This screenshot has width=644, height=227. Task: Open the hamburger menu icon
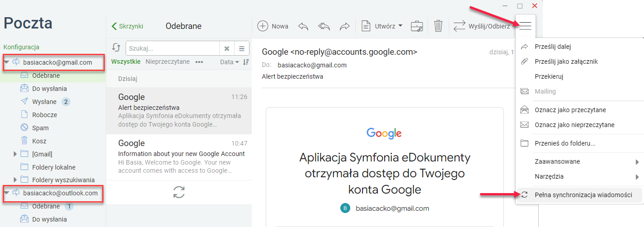tap(525, 26)
